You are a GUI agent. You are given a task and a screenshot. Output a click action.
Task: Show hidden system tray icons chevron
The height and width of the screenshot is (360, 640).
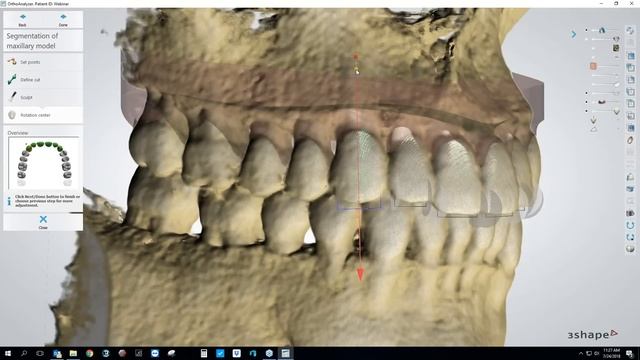coord(581,353)
